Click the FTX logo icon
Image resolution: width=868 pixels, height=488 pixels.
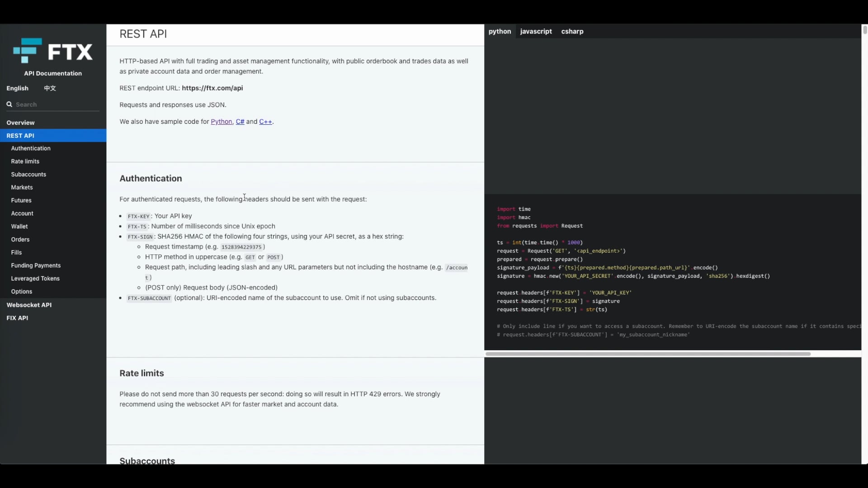(28, 51)
